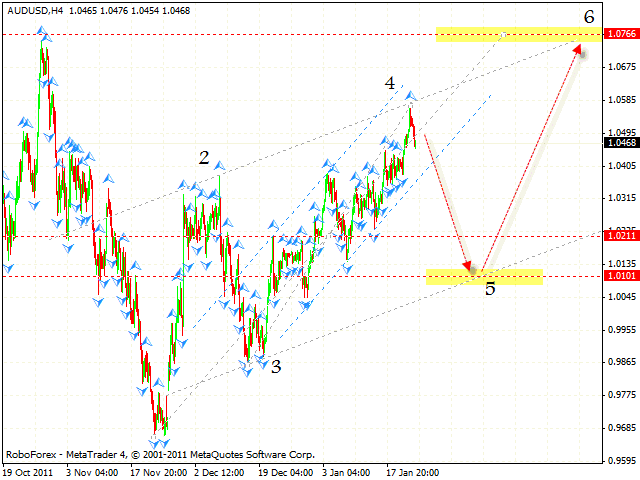Select the red 1.0101 price level label
Image resolution: width=640 pixels, height=480 pixels.
coord(618,277)
